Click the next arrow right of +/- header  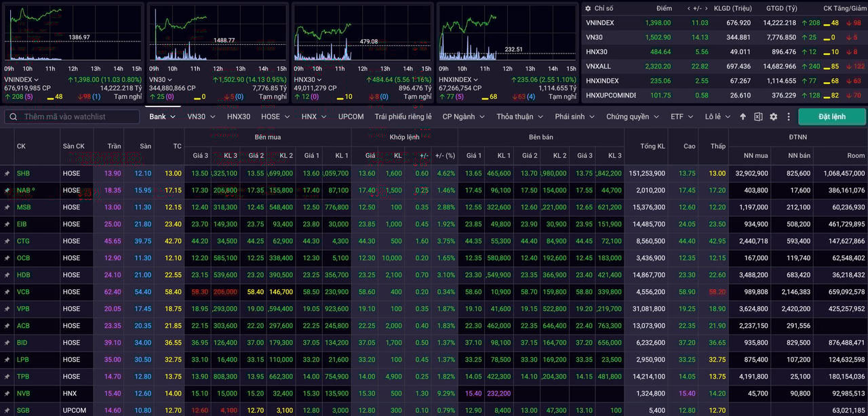705,9
